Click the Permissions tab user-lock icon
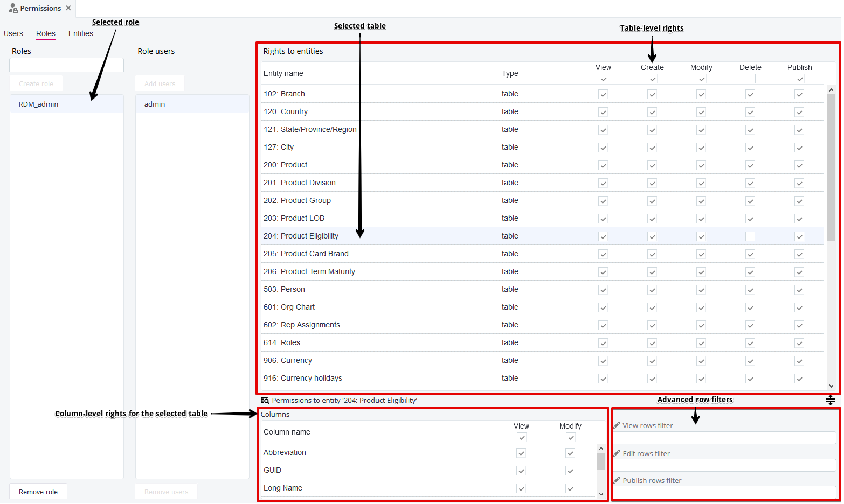Screen dimensions: 844x504 13,9
